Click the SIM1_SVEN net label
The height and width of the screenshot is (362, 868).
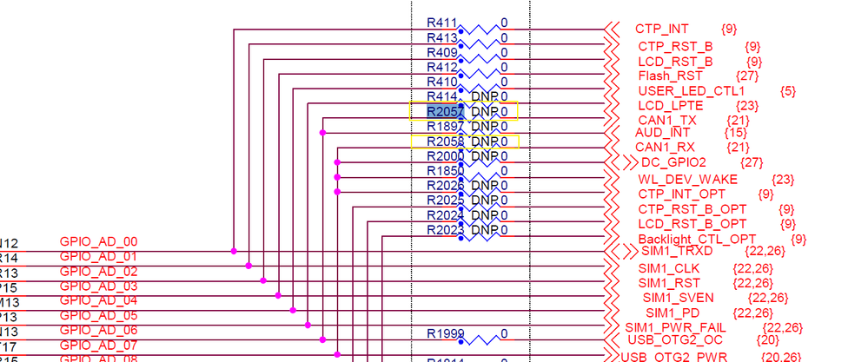click(678, 298)
